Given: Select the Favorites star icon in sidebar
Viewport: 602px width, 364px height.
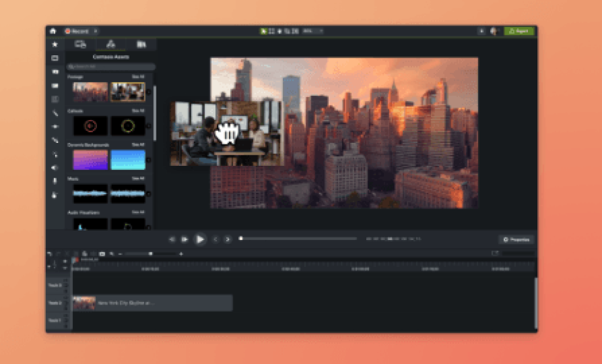Looking at the screenshot, I should coord(55,44).
